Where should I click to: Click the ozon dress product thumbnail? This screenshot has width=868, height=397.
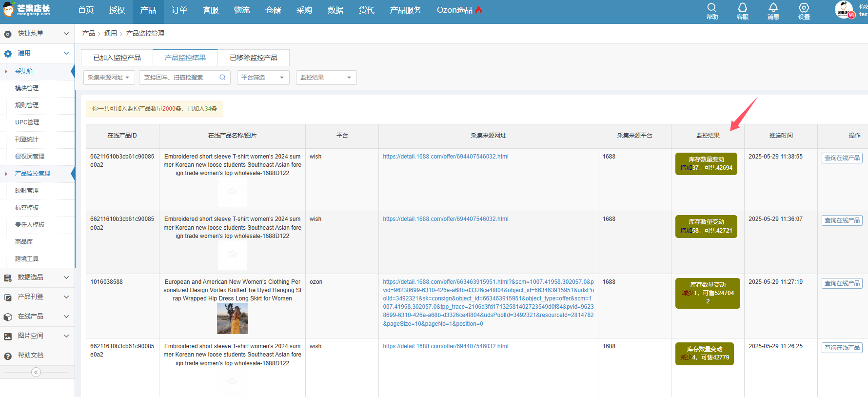point(233,318)
